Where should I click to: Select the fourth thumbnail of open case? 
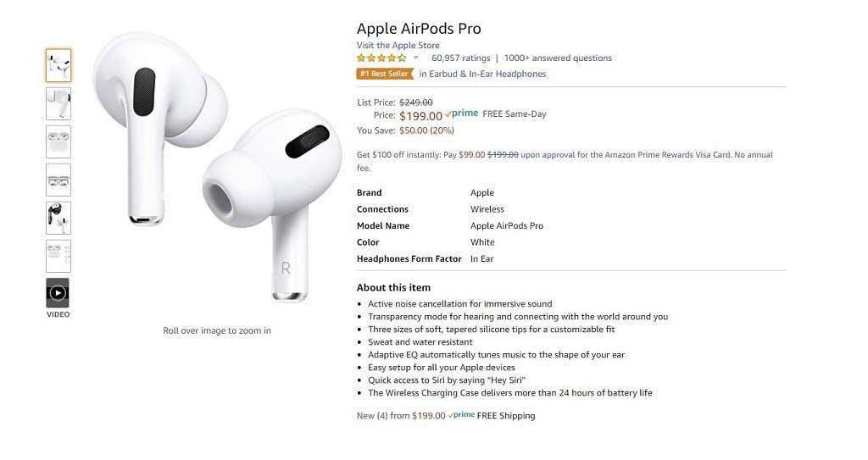[58, 180]
